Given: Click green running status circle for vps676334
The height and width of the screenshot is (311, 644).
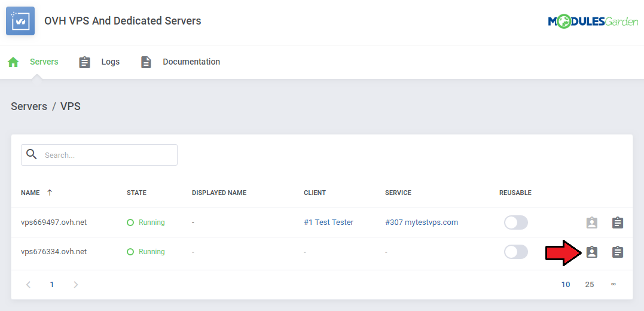Looking at the screenshot, I should [130, 251].
